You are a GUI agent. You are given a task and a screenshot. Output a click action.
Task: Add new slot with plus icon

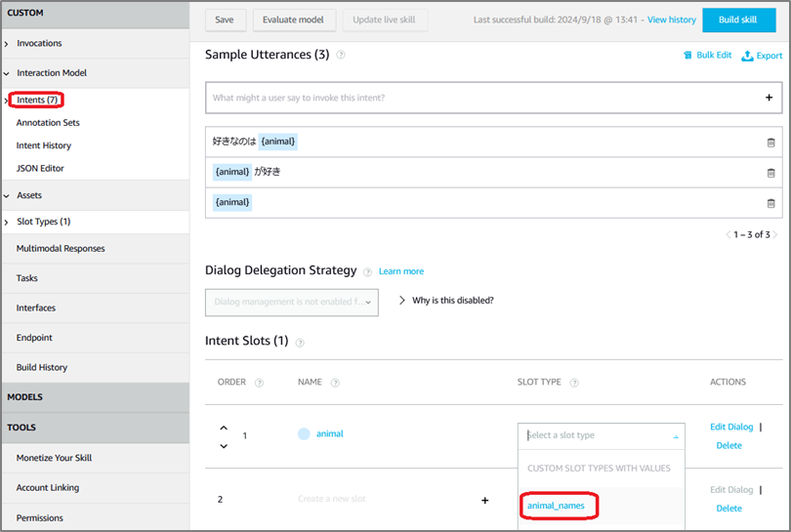pyautogui.click(x=484, y=500)
